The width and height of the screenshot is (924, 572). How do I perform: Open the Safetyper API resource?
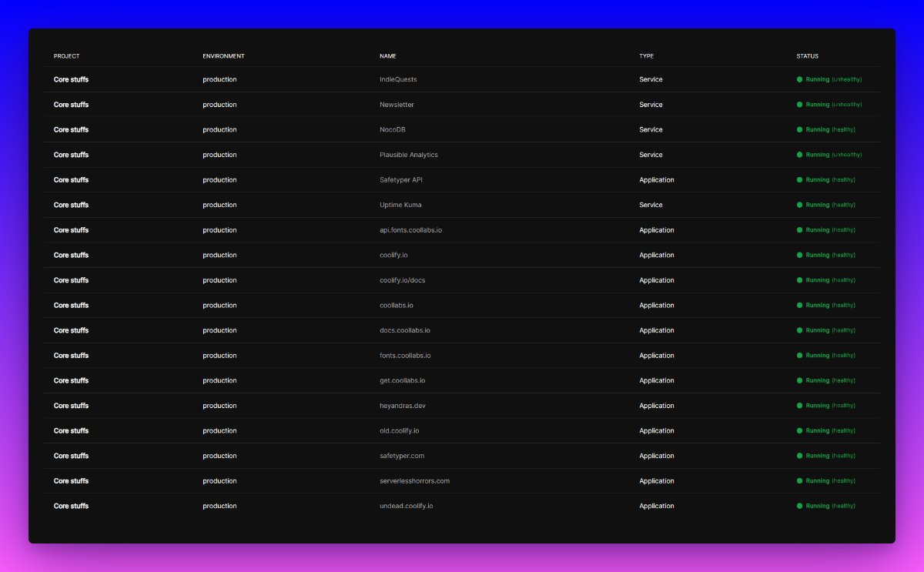pyautogui.click(x=401, y=180)
